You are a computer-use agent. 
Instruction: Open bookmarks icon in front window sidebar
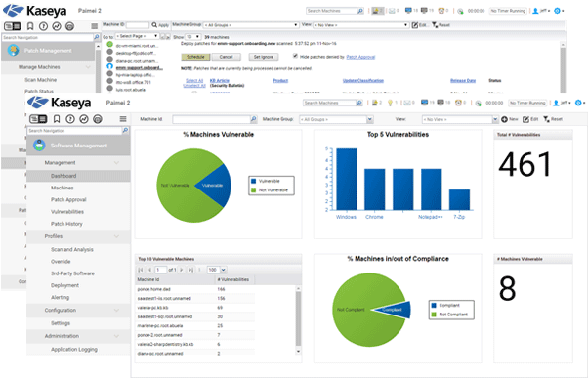57,119
